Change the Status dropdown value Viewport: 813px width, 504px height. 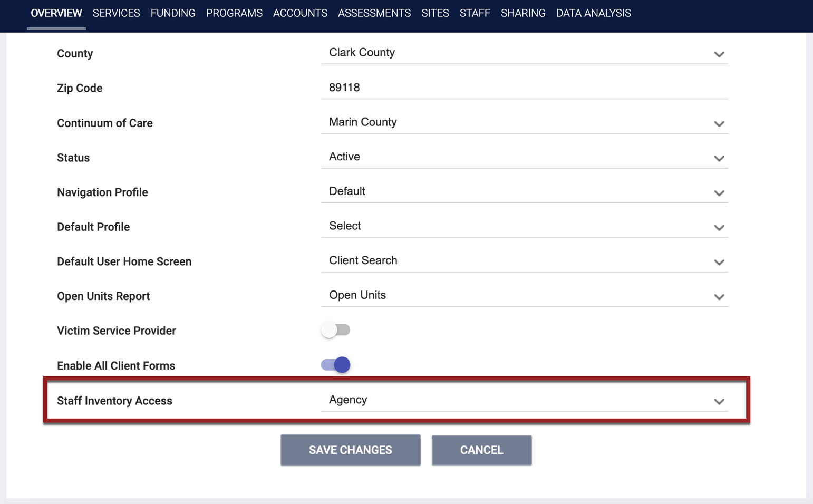[524, 157]
